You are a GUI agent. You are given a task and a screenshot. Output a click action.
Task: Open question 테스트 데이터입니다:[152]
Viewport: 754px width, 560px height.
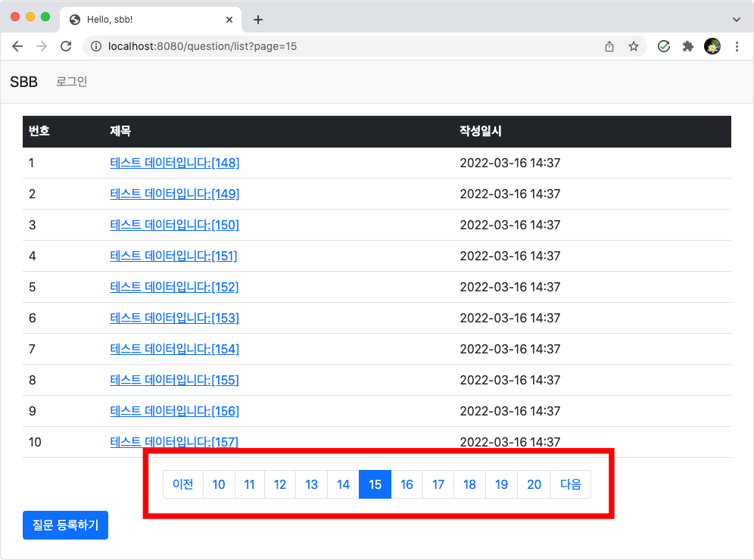(x=175, y=287)
